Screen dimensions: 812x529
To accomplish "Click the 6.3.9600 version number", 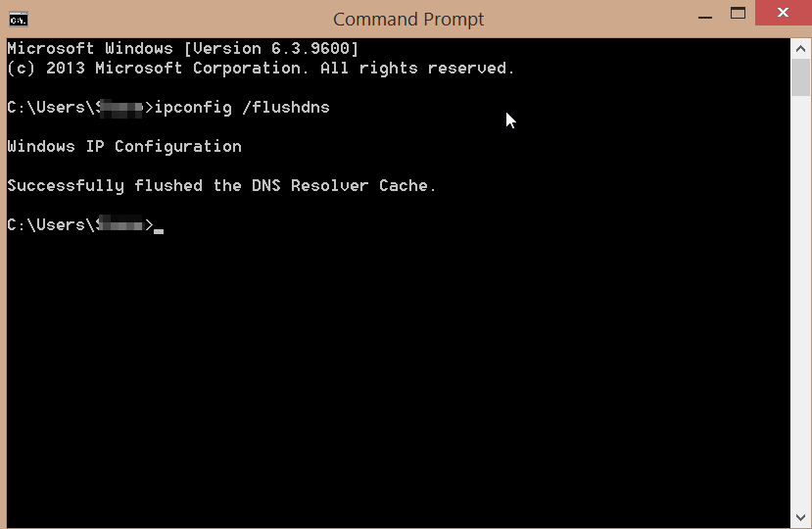I will 310,48.
